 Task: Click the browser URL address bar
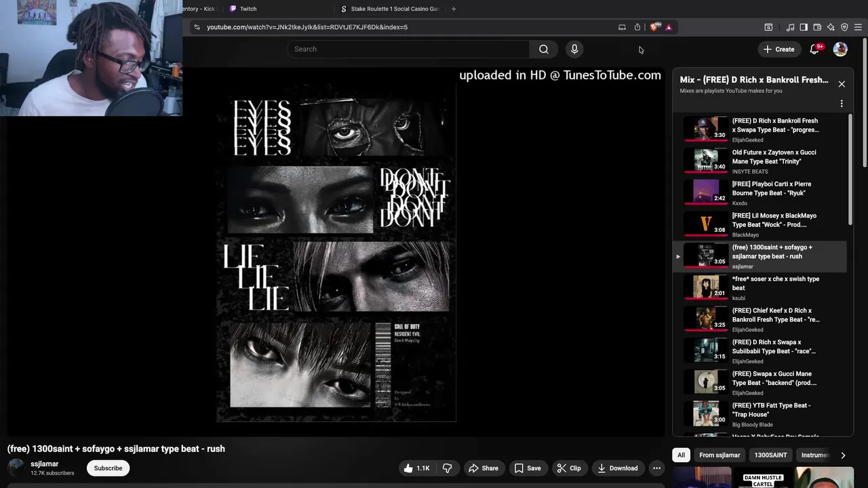pyautogui.click(x=407, y=27)
